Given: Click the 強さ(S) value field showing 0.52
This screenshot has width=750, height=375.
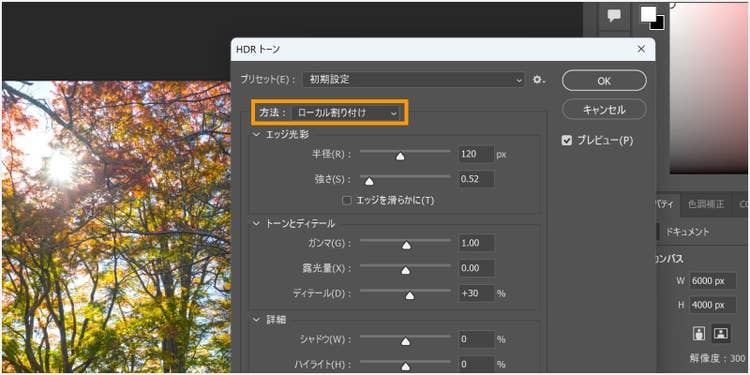Looking at the screenshot, I should [x=476, y=179].
